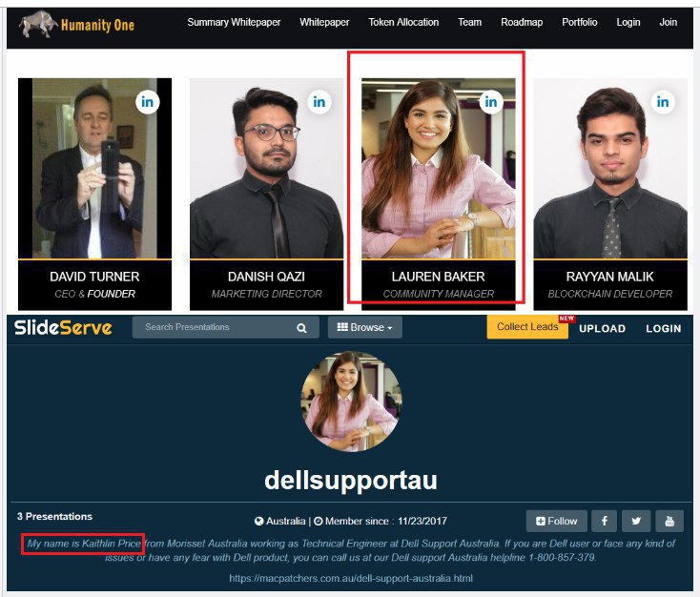Click the SlideServe logo
The image size is (700, 597).
[63, 328]
